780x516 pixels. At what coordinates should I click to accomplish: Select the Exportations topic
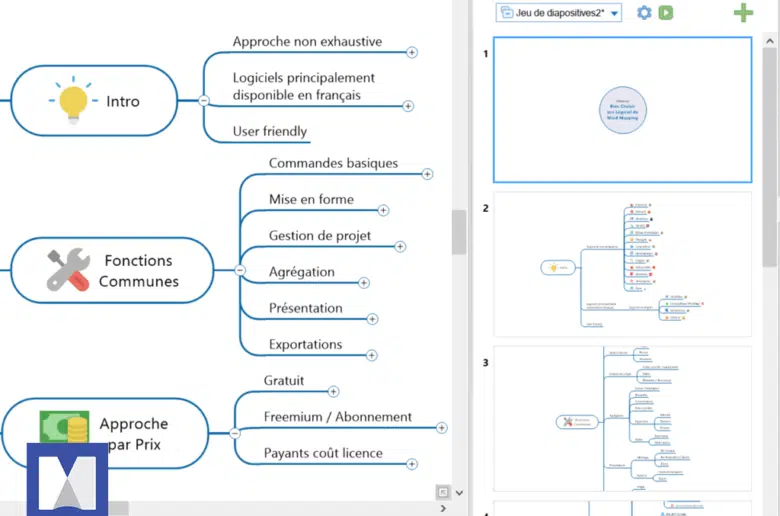tap(305, 344)
